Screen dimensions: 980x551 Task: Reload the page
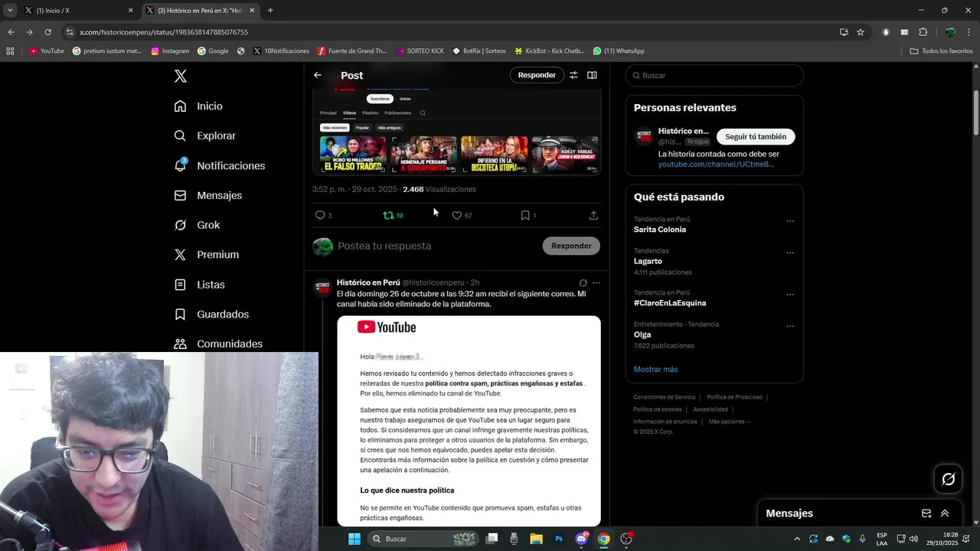[x=47, y=32]
